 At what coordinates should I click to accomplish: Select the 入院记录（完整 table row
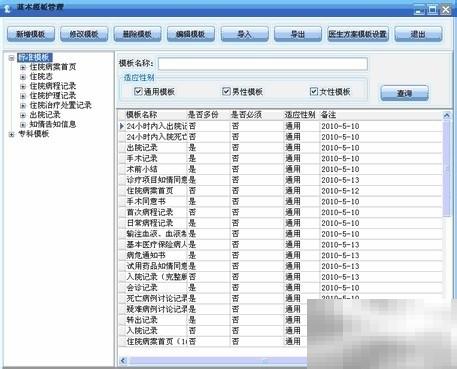click(281, 277)
